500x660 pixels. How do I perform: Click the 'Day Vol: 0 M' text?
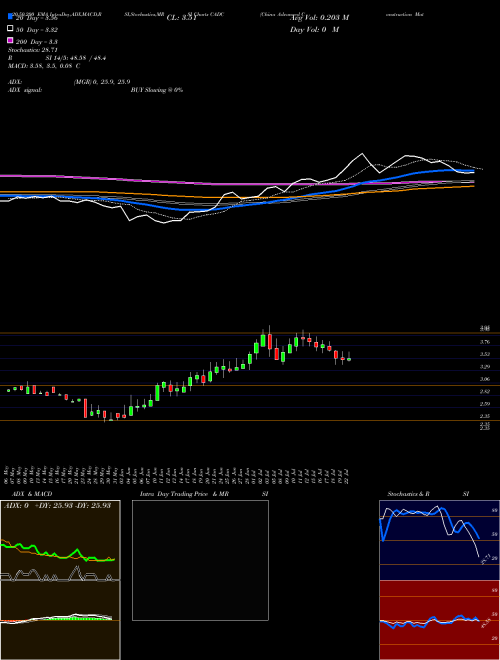(x=314, y=29)
